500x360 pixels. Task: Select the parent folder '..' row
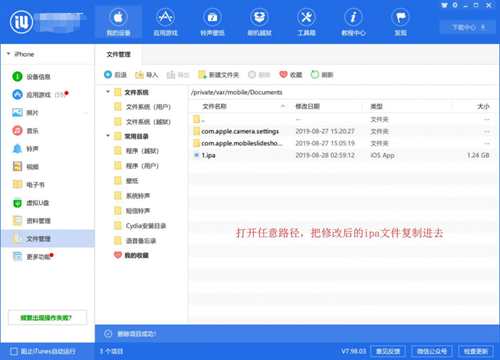tap(343, 119)
